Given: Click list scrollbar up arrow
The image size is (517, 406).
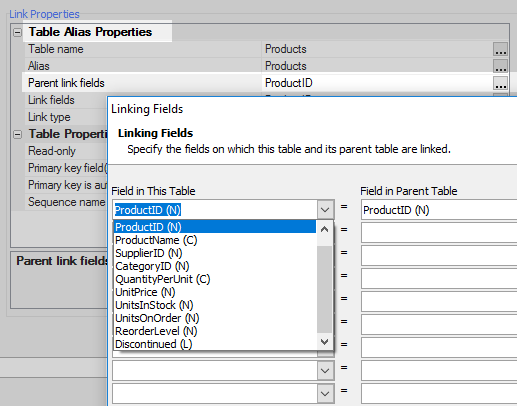Looking at the screenshot, I should tap(324, 229).
